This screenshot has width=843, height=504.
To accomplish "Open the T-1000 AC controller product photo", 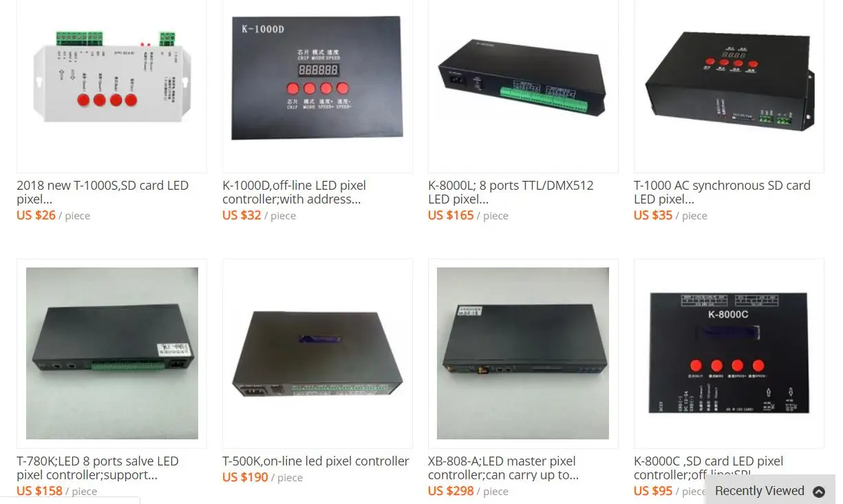I will tap(729, 86).
